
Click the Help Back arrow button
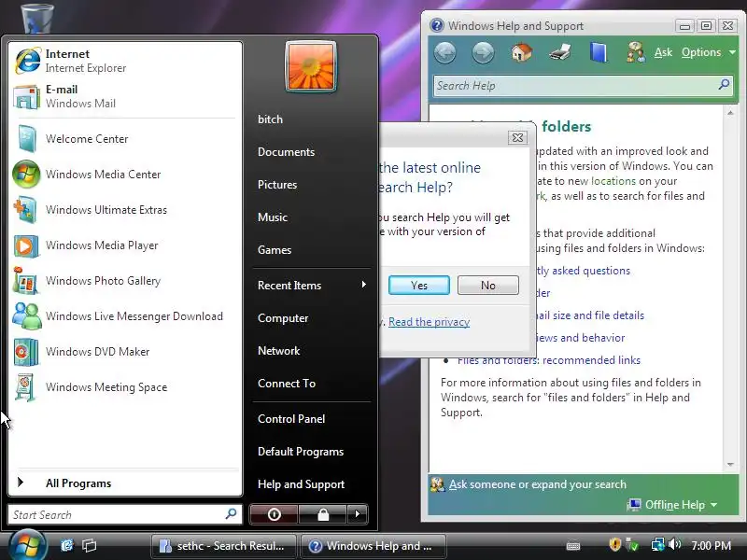point(445,52)
